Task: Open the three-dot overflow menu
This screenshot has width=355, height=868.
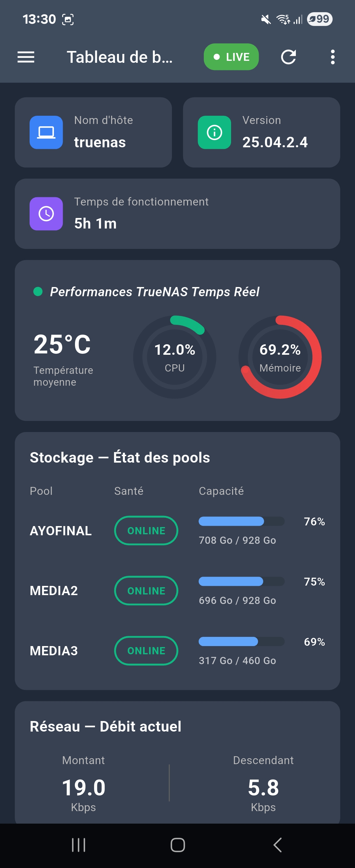Action: pos(332,57)
